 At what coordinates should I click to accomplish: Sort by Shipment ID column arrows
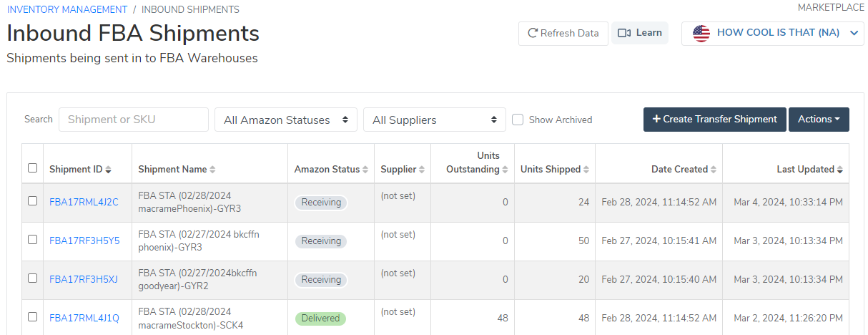109,170
